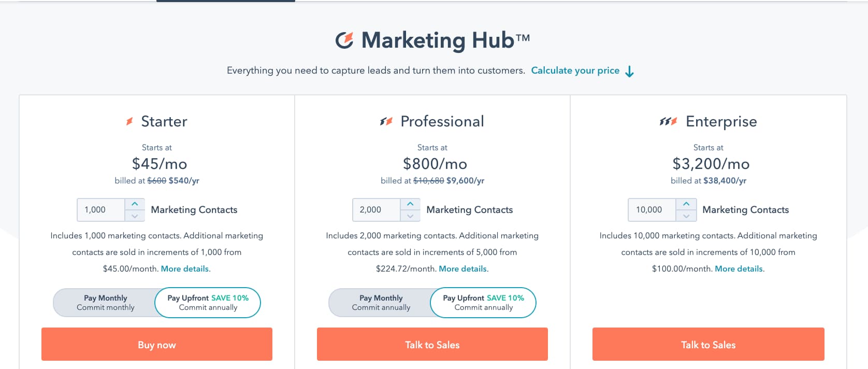The width and height of the screenshot is (868, 369).
Task: Click the Marketing Hub sprocket icon
Action: click(x=345, y=39)
